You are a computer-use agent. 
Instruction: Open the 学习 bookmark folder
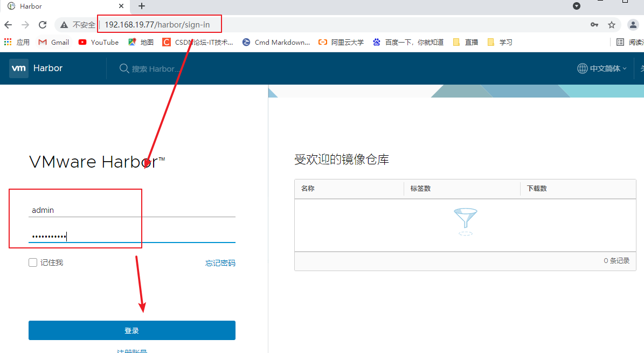[x=500, y=42]
